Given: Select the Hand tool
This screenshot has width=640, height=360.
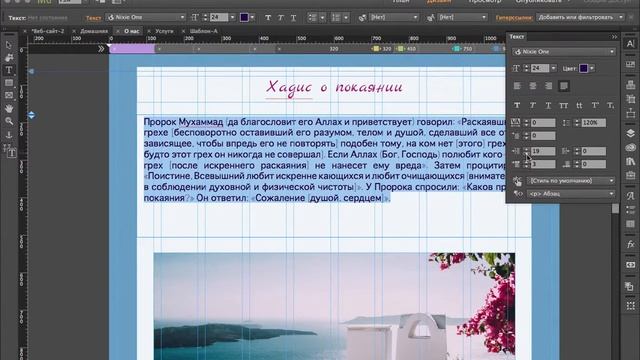Looking at the screenshot, I should [x=9, y=108].
